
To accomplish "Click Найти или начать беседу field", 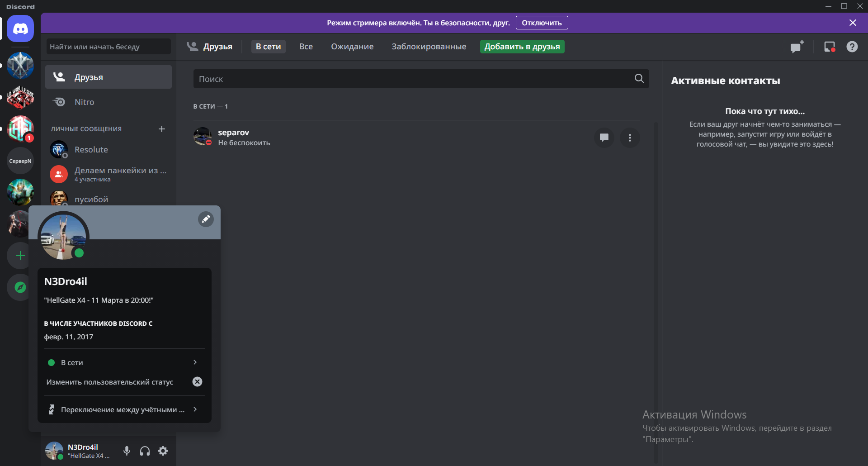I will (x=108, y=47).
